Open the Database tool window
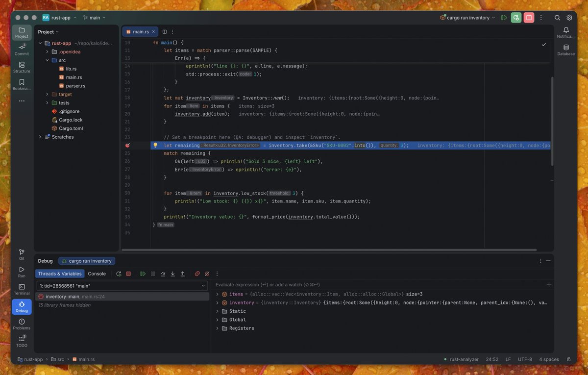The width and height of the screenshot is (588, 375). pyautogui.click(x=566, y=50)
